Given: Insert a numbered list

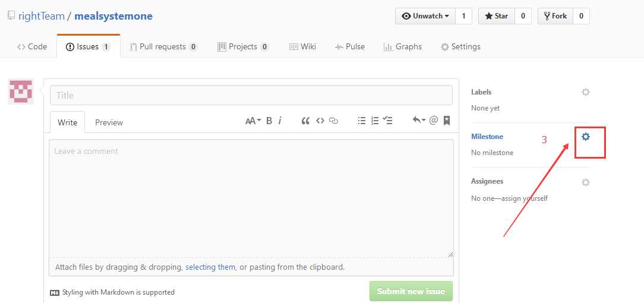Looking at the screenshot, I should (374, 121).
